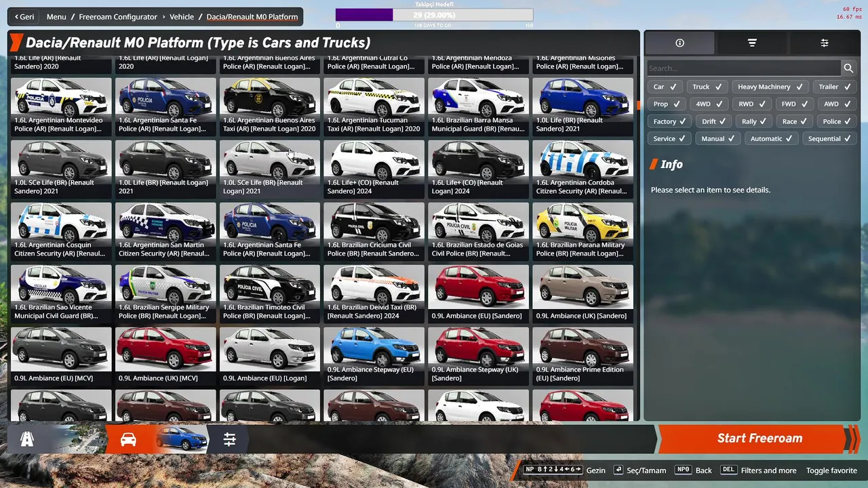Screen dimensions: 868x488
Task: Select 1.6L Argentinian Cordoba Citizen Security
Action: (x=583, y=169)
